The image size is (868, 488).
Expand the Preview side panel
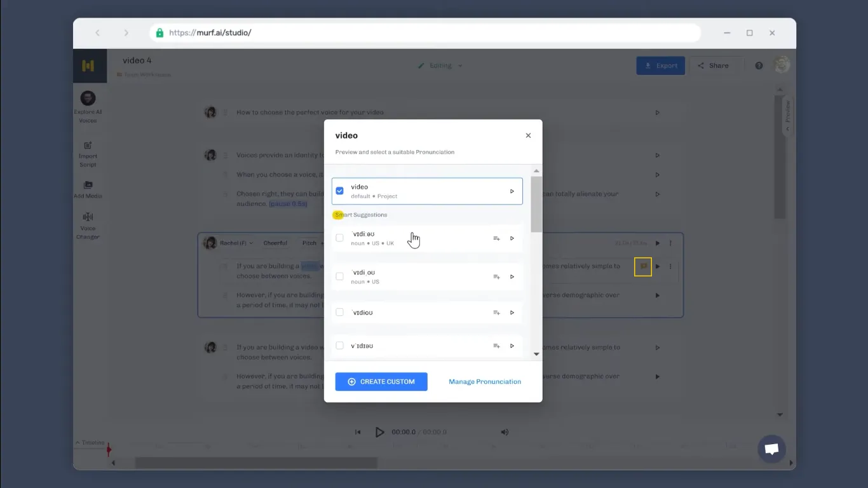(788, 116)
